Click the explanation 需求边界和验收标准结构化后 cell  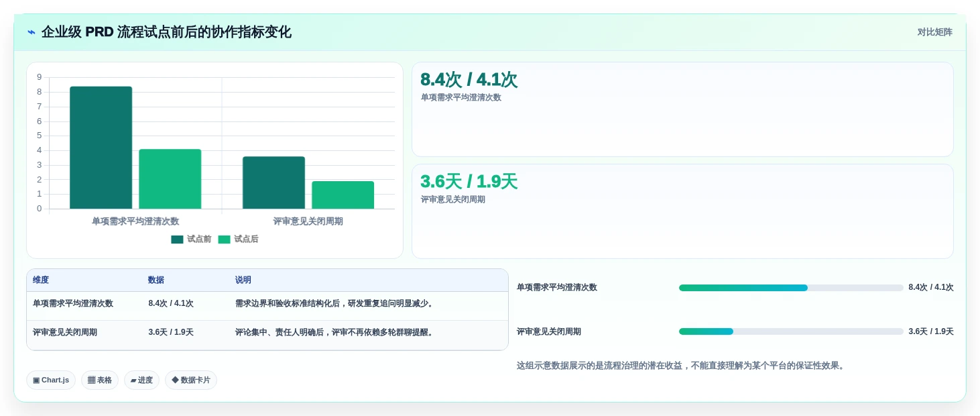pyautogui.click(x=335, y=304)
